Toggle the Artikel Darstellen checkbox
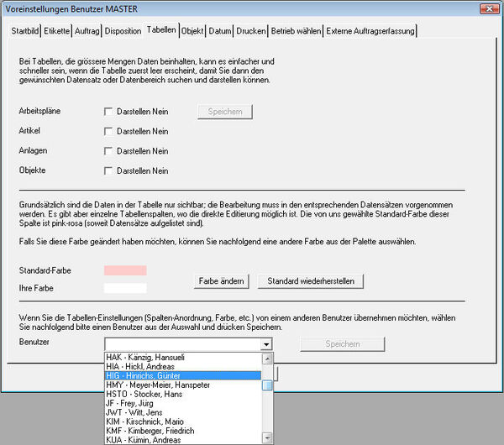Screen dimensions: 504x445 pos(108,132)
